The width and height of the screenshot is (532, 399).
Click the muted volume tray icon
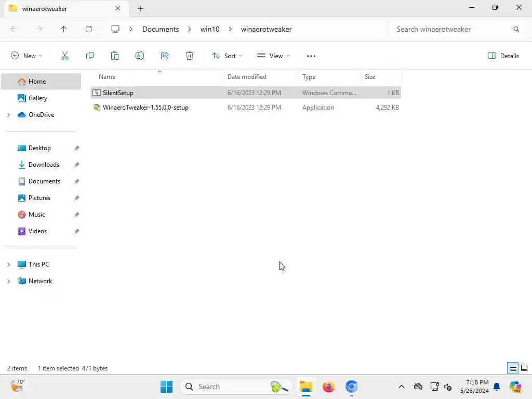click(x=448, y=387)
